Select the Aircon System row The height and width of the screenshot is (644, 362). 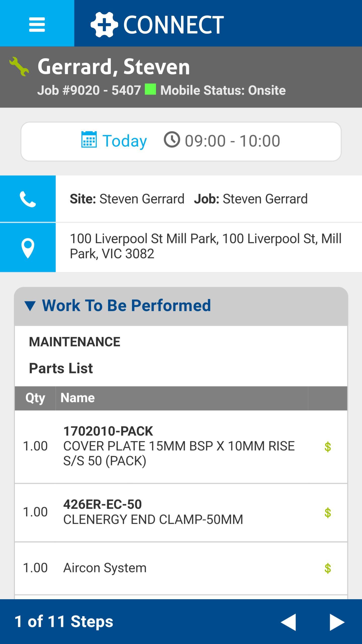point(161,568)
